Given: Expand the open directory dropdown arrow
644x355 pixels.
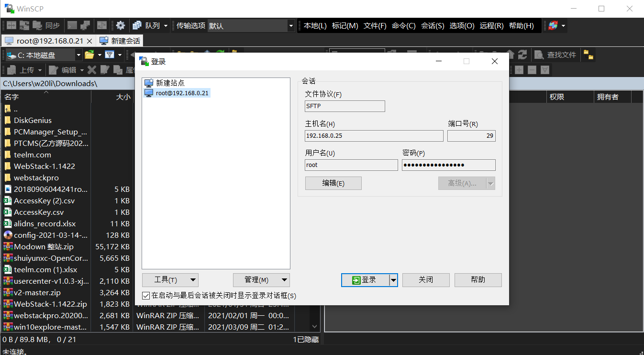Looking at the screenshot, I should [100, 55].
